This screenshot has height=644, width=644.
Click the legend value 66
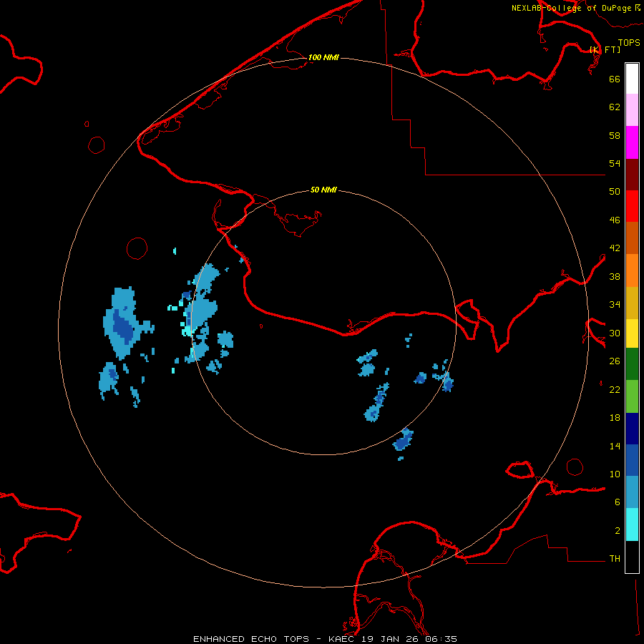coord(615,79)
